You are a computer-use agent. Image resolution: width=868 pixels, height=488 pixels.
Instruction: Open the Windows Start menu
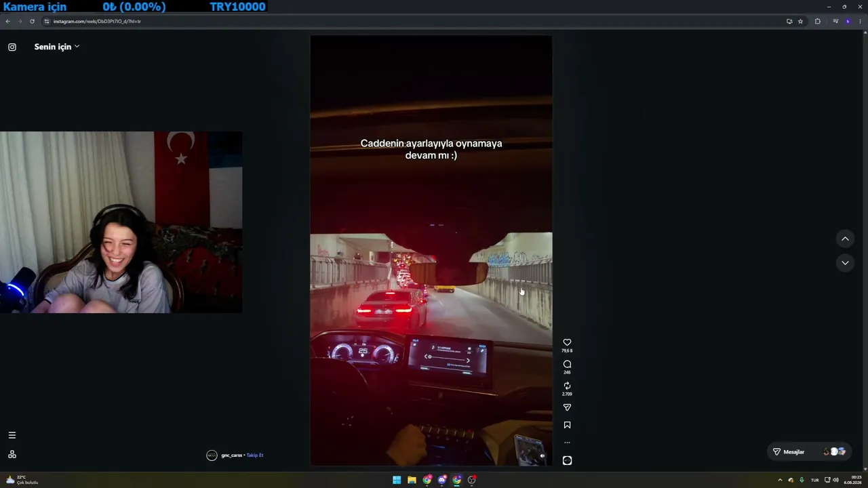397,480
